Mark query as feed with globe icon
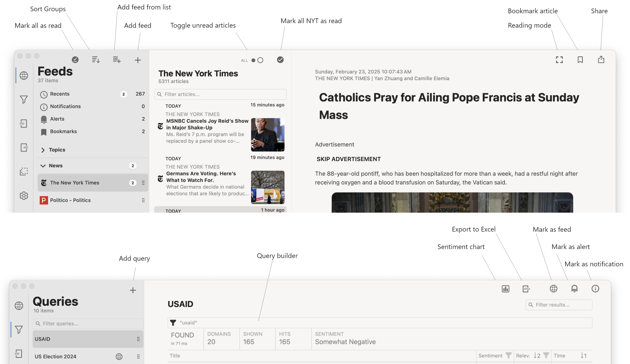 coord(553,289)
